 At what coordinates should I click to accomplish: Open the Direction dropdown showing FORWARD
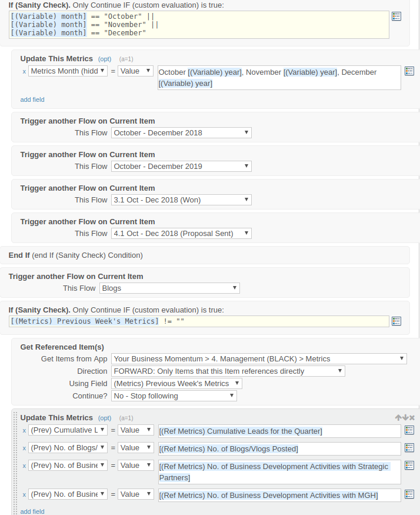tap(228, 371)
